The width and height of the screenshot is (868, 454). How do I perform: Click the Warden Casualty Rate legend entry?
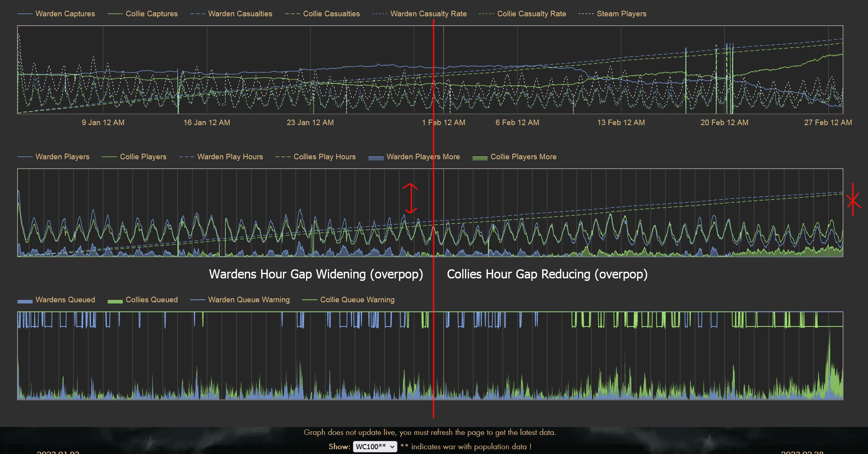(428, 14)
